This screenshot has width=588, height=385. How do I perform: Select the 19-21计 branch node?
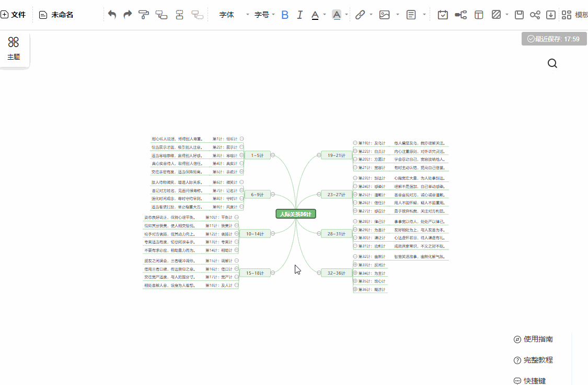click(337, 155)
